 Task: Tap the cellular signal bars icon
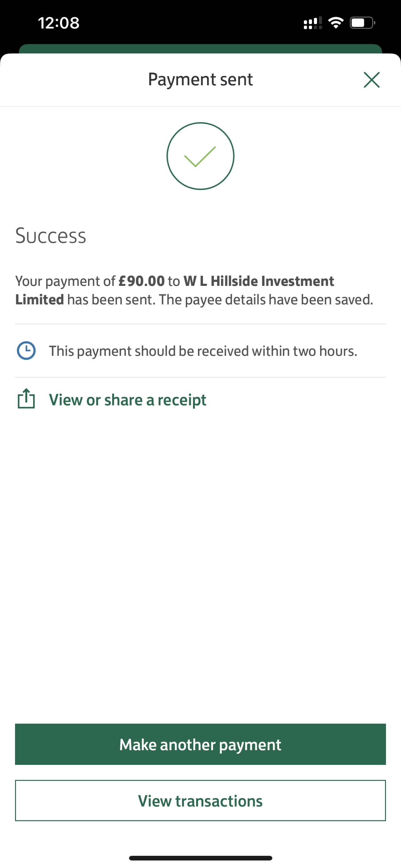click(x=312, y=23)
